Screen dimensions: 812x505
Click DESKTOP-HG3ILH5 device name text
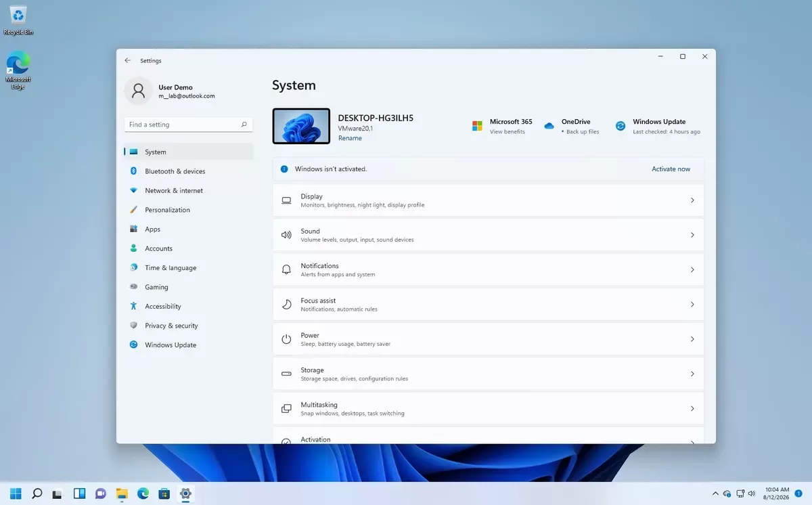tap(376, 118)
